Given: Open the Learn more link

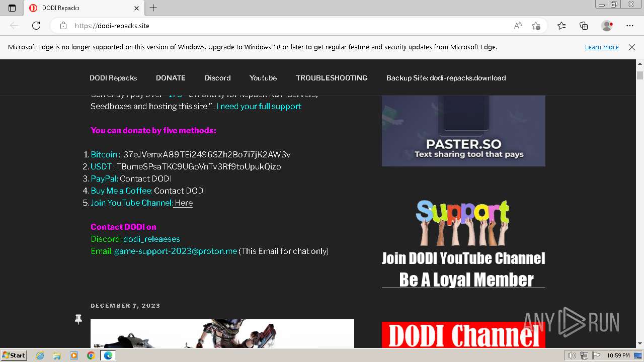Looking at the screenshot, I should click(602, 47).
